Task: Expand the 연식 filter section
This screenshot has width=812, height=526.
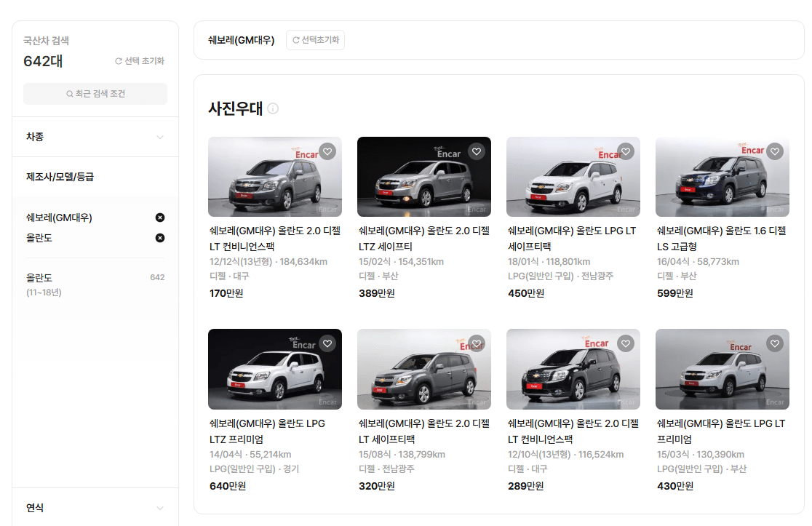Action: click(95, 507)
